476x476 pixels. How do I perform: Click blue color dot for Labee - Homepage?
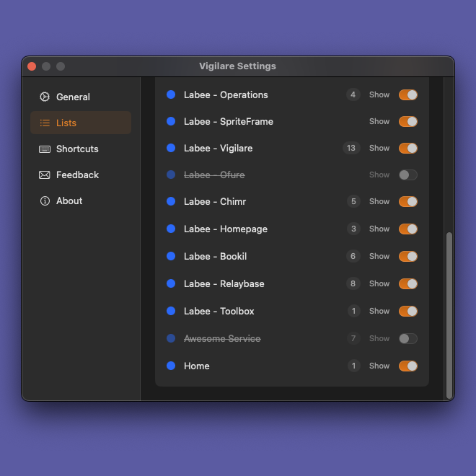point(171,229)
